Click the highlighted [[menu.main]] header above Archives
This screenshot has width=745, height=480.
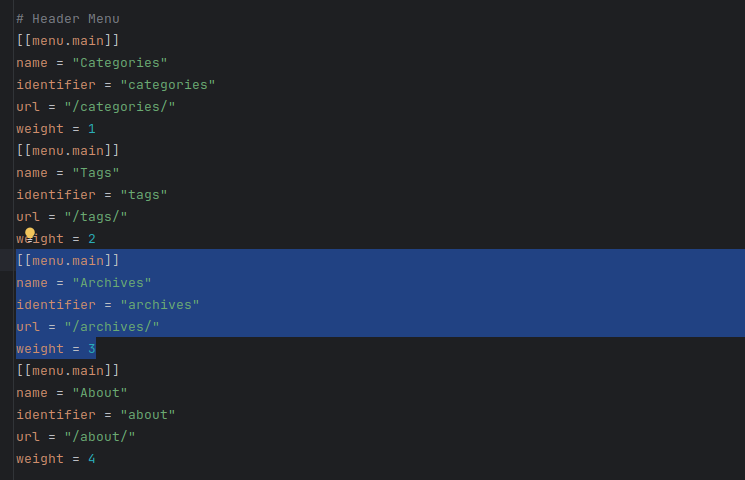tap(68, 261)
